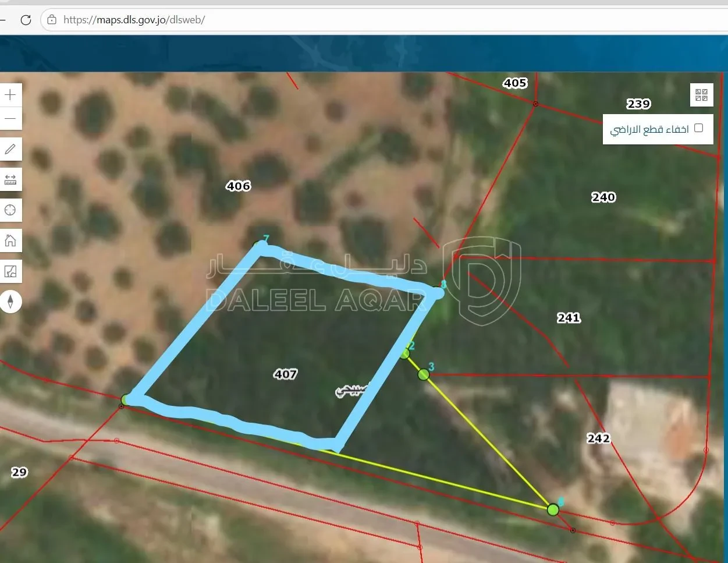The width and height of the screenshot is (728, 563).
Task: Select parcel label 405
Action: point(515,83)
